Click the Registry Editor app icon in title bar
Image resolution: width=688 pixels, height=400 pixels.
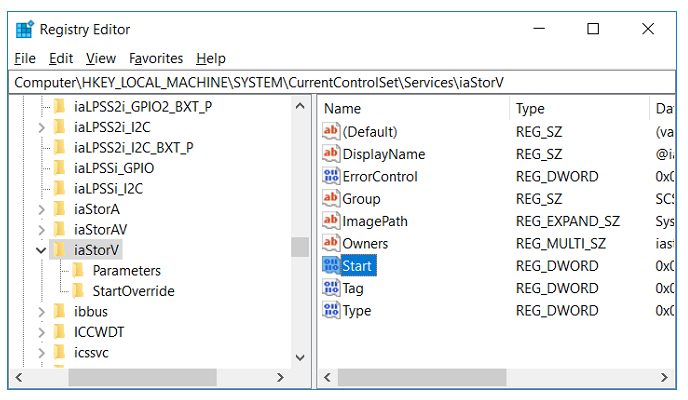pos(24,29)
